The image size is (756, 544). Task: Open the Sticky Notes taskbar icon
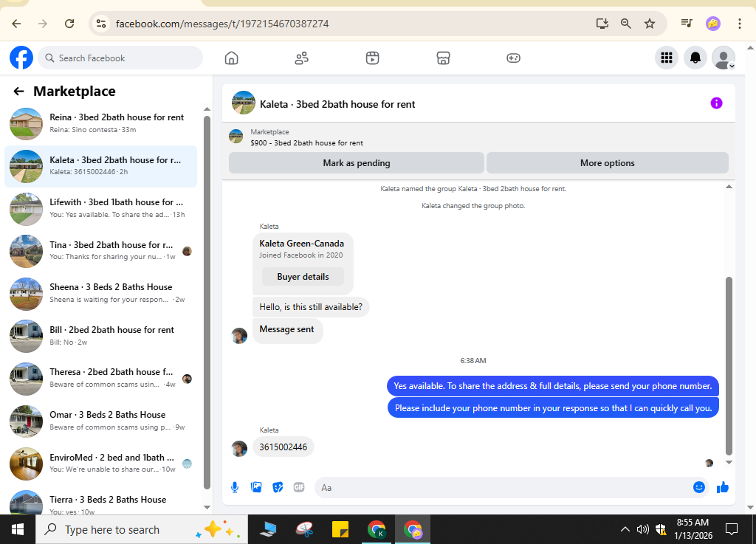click(x=340, y=529)
